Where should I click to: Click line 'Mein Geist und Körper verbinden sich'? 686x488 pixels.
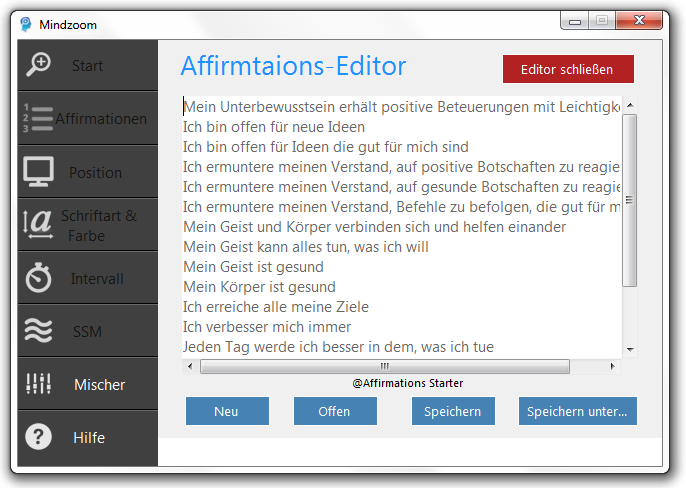click(374, 227)
